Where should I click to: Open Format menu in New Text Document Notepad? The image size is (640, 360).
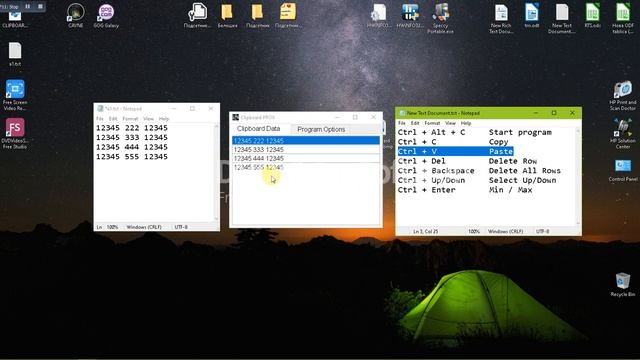pos(432,123)
